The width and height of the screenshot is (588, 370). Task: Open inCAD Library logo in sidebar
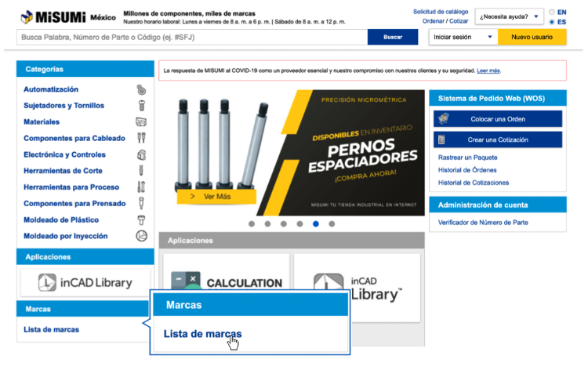tap(85, 282)
